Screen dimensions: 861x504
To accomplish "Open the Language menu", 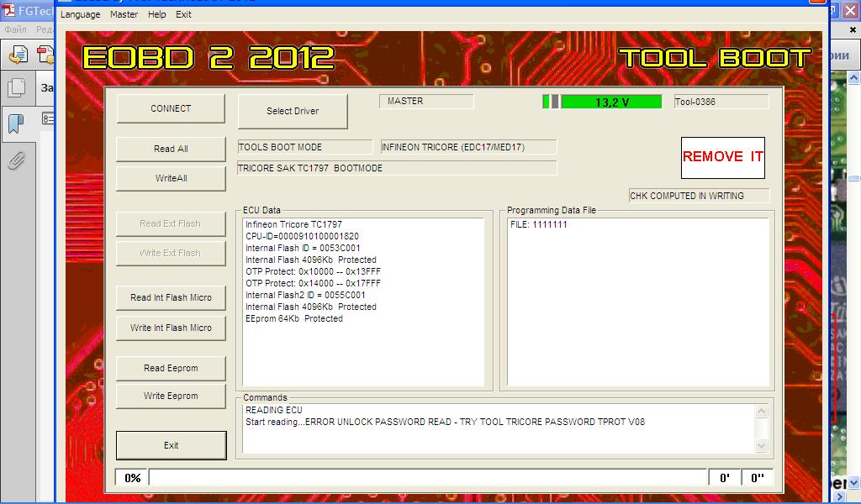I will tap(80, 14).
